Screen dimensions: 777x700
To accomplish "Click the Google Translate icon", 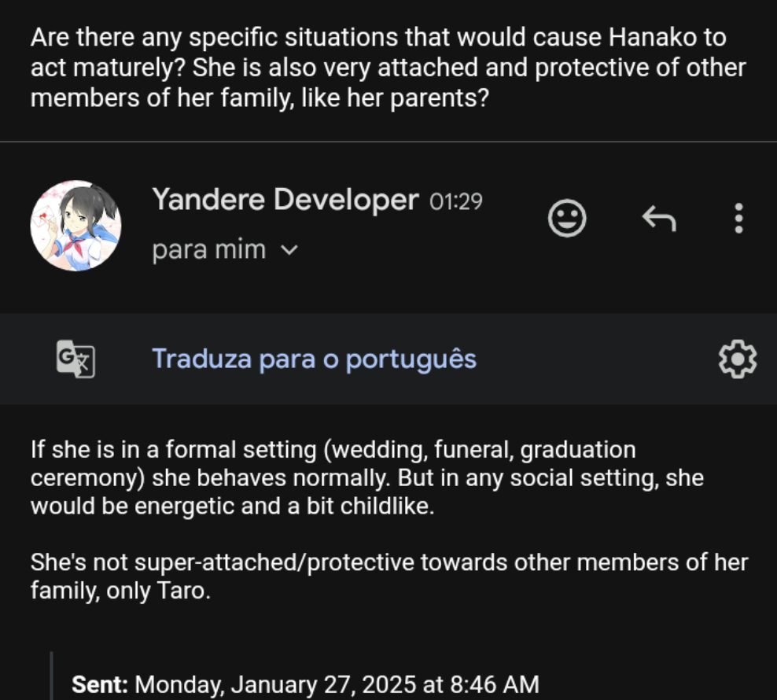I will click(75, 359).
